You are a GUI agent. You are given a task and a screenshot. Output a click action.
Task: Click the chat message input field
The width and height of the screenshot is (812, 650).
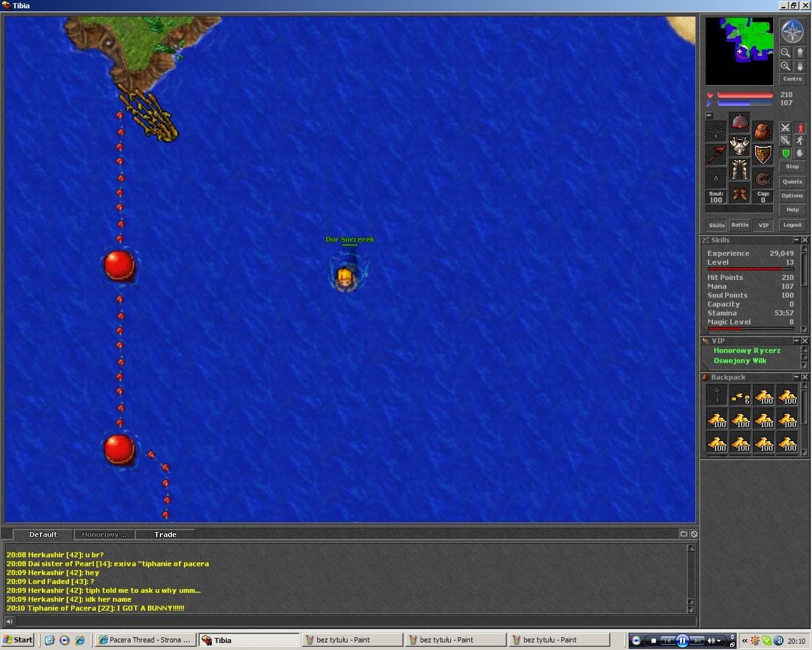(x=355, y=621)
